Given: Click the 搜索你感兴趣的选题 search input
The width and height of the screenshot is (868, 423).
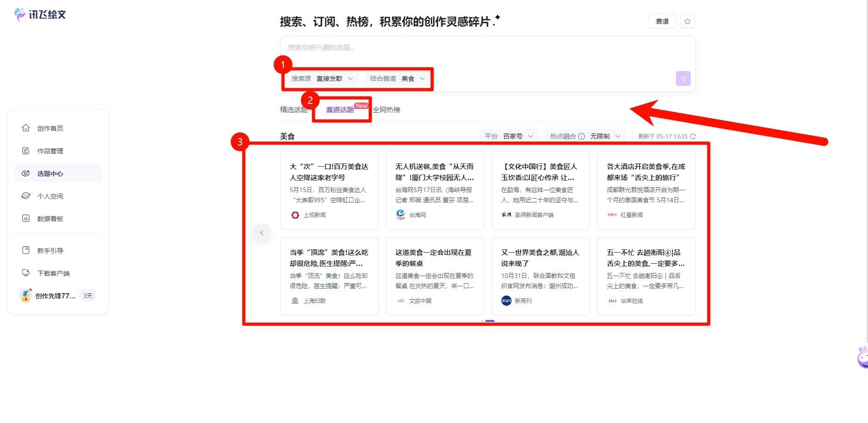Looking at the screenshot, I should [488, 47].
